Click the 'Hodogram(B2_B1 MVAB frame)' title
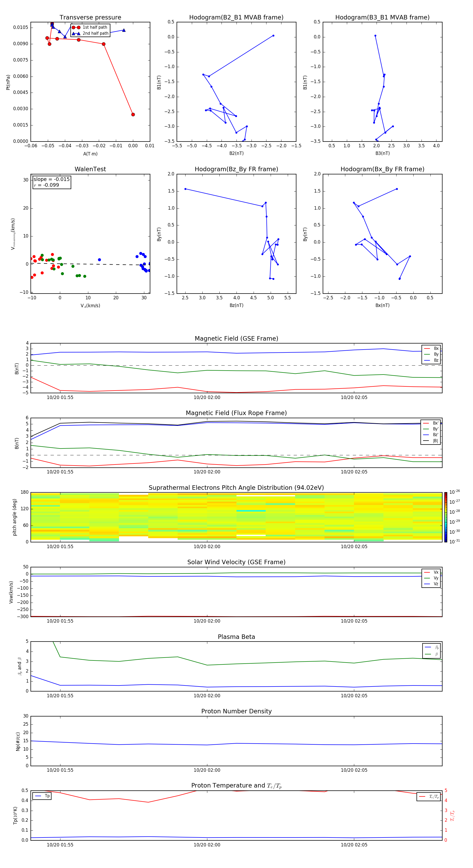This screenshot has width=473, height=868. pos(236,18)
